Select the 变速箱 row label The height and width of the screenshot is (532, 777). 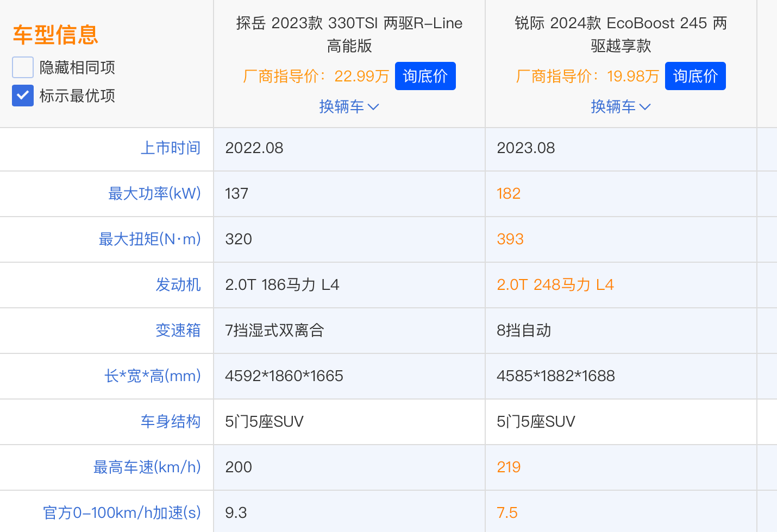pos(178,330)
